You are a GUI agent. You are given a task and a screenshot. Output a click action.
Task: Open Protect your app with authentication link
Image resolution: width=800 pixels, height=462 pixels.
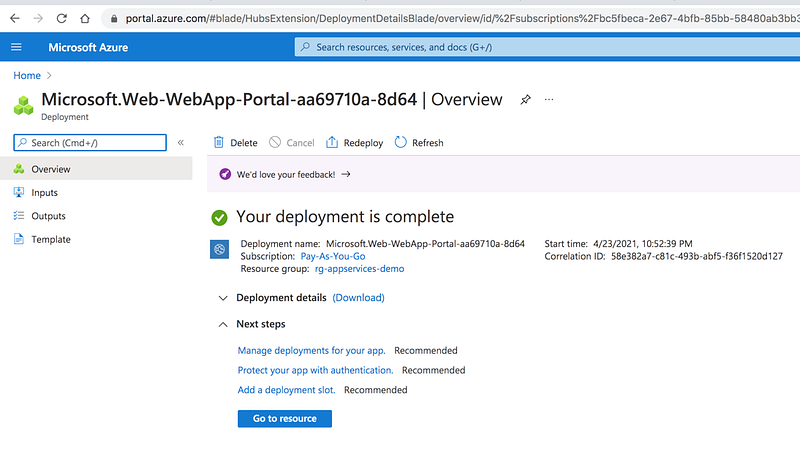(315, 370)
